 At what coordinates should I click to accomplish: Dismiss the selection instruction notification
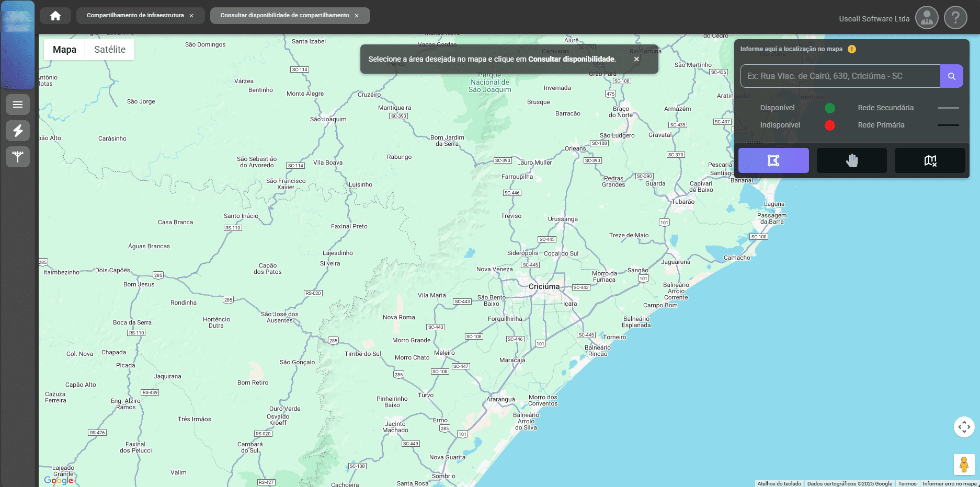(x=636, y=59)
